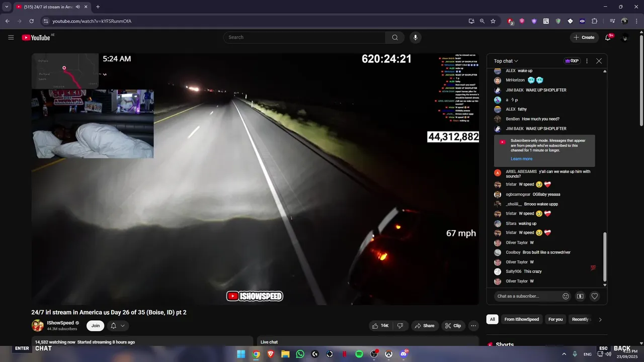
Task: Open the Windows Start menu
Action: [x=241, y=354]
